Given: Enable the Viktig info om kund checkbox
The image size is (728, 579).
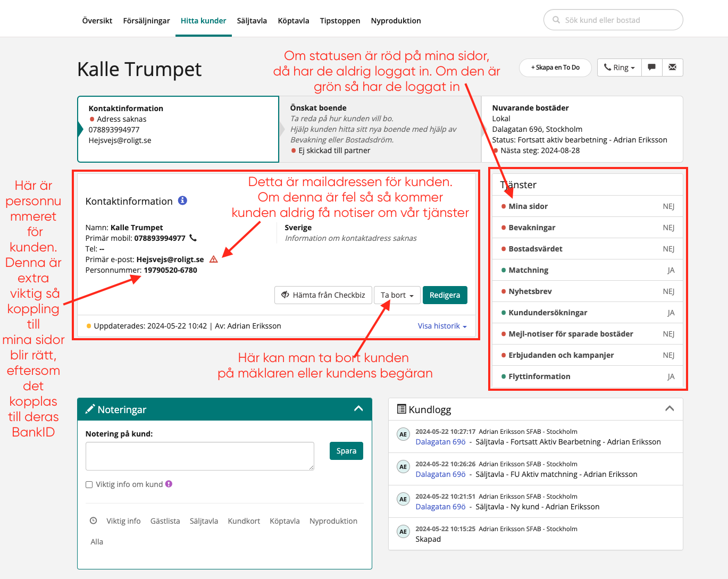Looking at the screenshot, I should click(x=89, y=484).
